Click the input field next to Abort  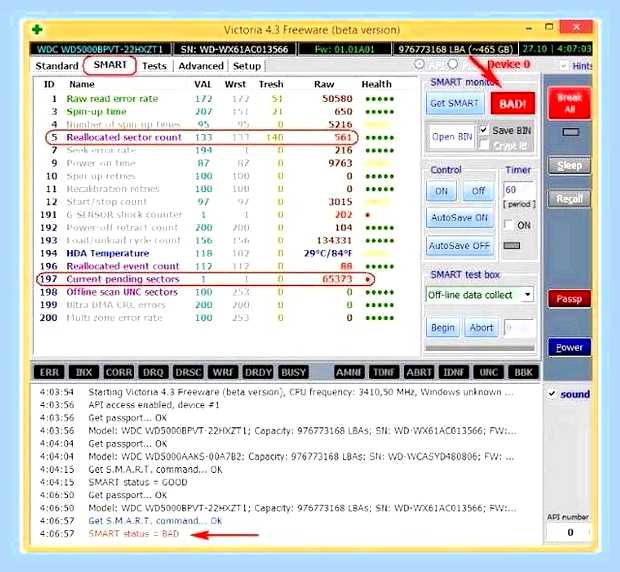520,328
